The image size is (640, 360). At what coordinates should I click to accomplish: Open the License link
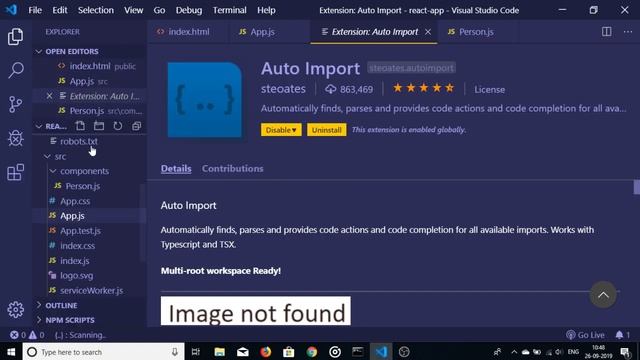point(489,89)
